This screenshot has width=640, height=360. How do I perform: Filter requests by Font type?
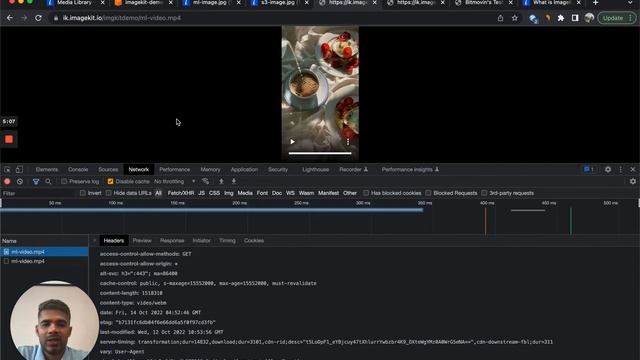tap(262, 193)
